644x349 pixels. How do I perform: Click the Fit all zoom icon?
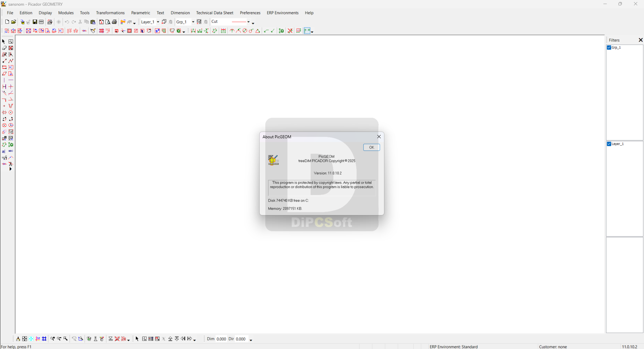[x=24, y=339]
